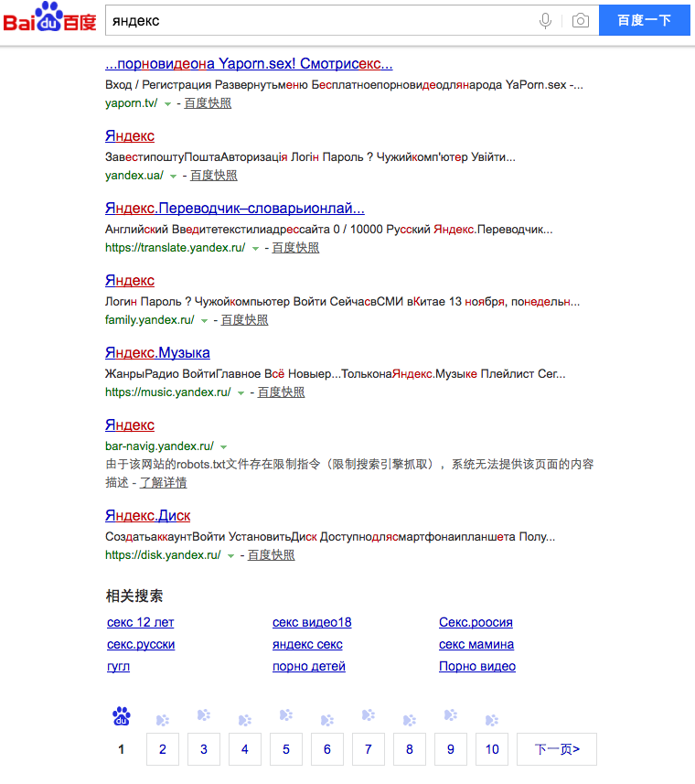The width and height of the screenshot is (695, 784).
Task: Go to results page 3
Action: [204, 749]
